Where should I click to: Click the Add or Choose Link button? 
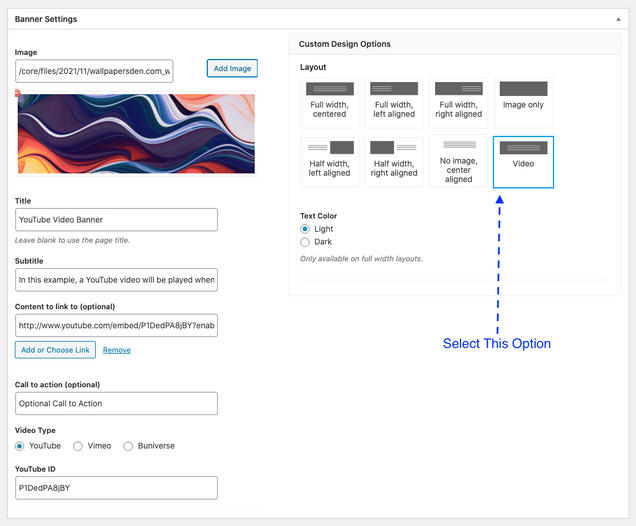55,350
